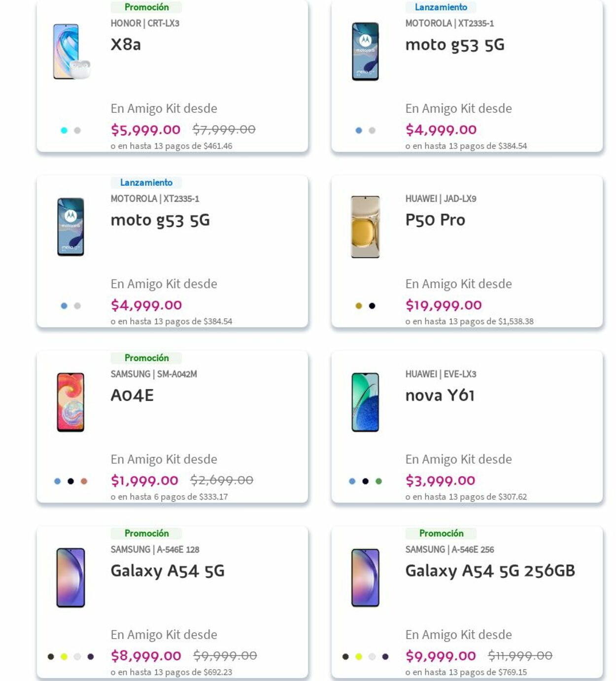Select the black color for P50 Pro
The height and width of the screenshot is (681, 616).
coord(372,306)
